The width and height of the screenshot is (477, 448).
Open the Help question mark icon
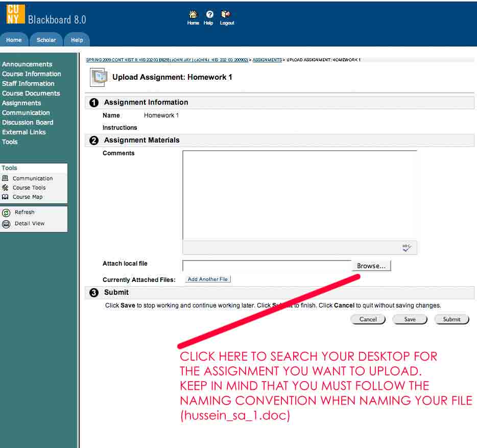(x=209, y=14)
